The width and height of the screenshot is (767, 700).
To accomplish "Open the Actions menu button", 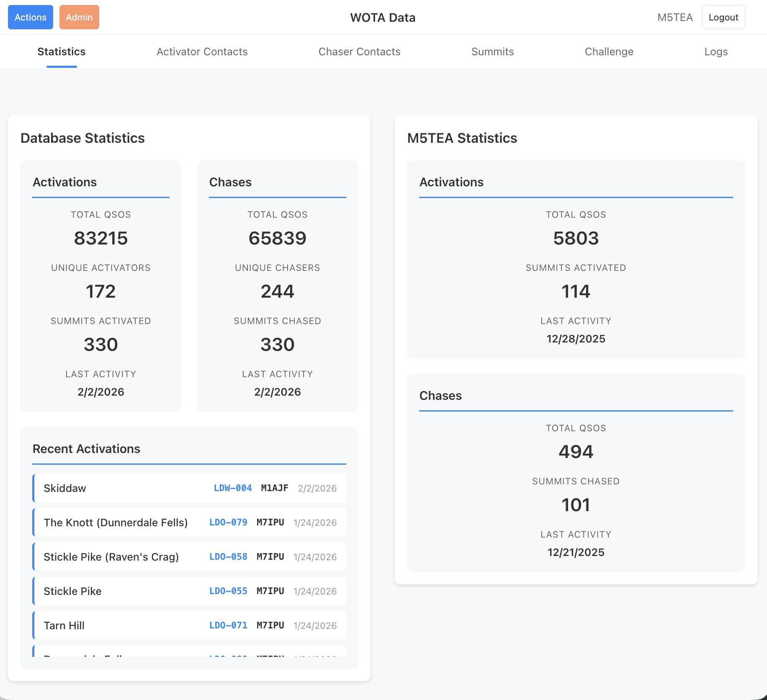I will tap(31, 17).
